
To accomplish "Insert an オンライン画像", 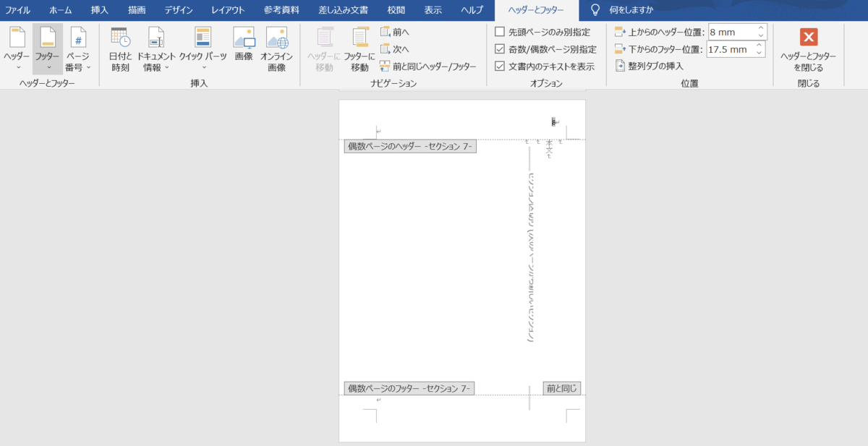I will tap(277, 48).
